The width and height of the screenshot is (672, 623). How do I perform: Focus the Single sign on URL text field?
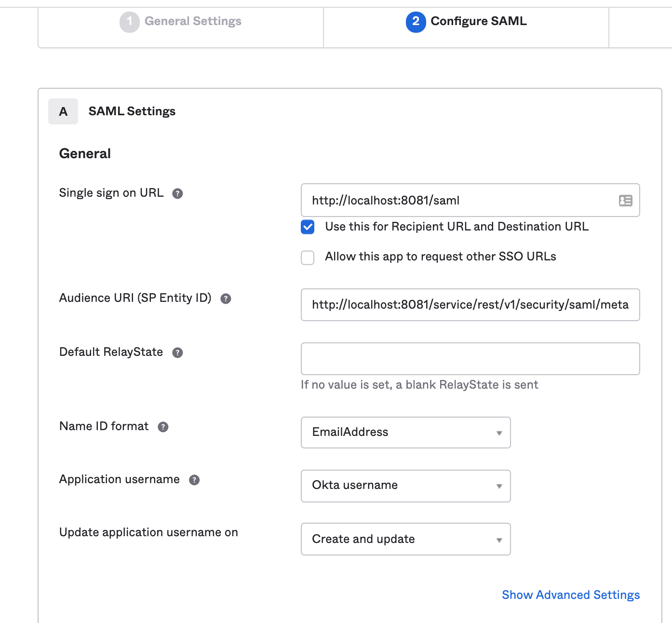[458, 201]
